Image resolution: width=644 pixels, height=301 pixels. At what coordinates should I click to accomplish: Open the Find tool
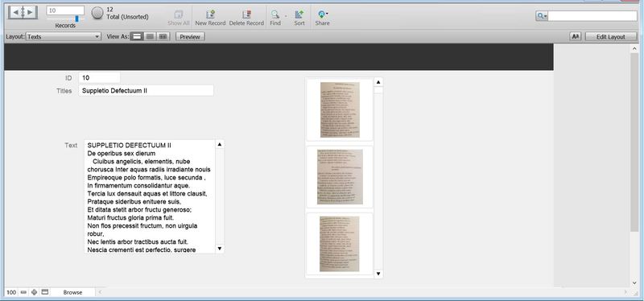pos(275,18)
